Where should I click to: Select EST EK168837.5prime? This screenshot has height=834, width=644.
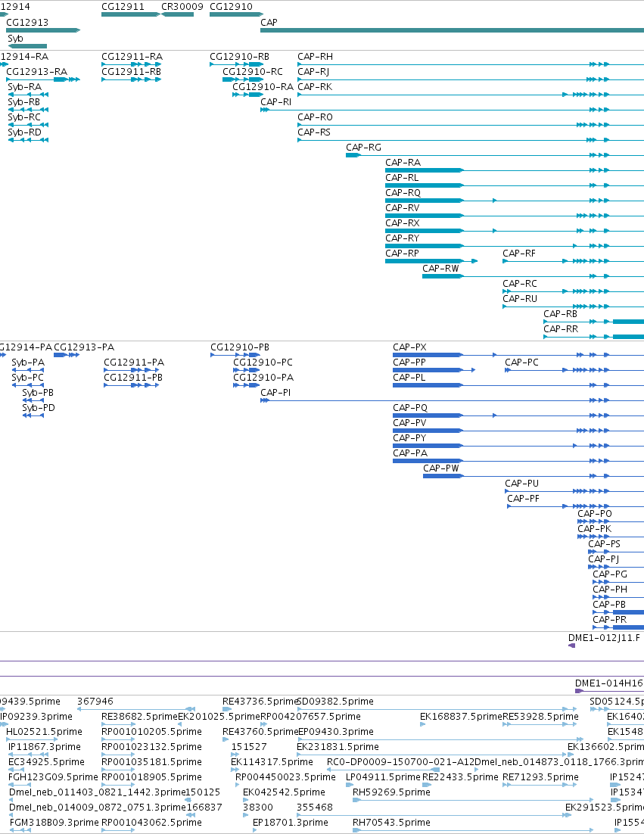(x=423, y=724)
